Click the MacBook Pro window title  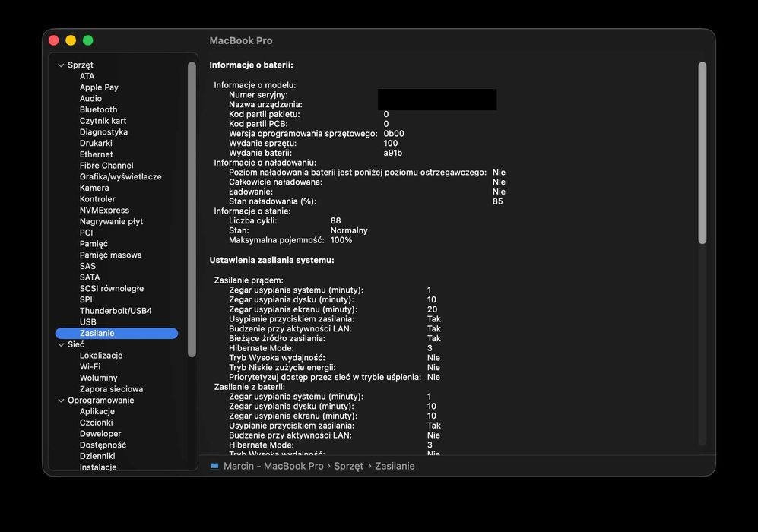point(241,40)
